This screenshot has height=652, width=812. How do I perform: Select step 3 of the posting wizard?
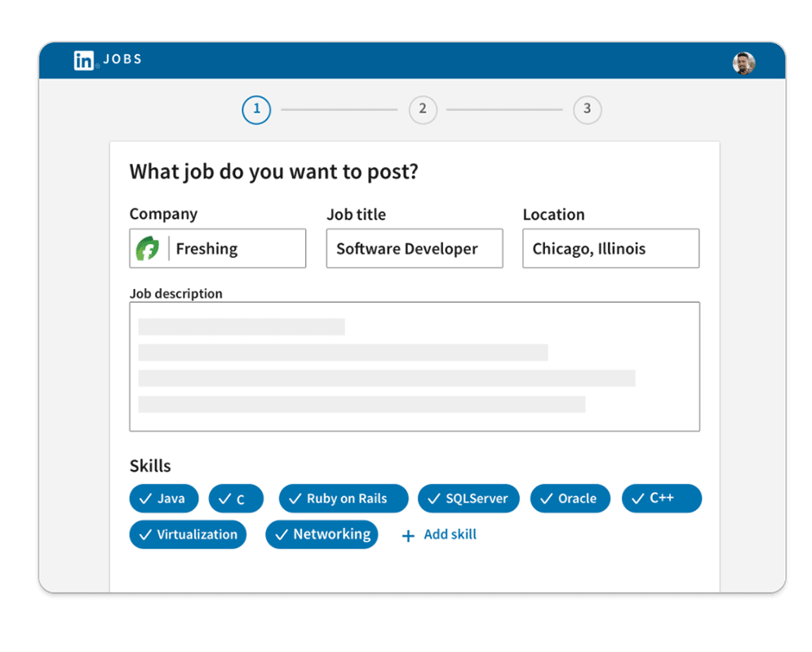[588, 109]
